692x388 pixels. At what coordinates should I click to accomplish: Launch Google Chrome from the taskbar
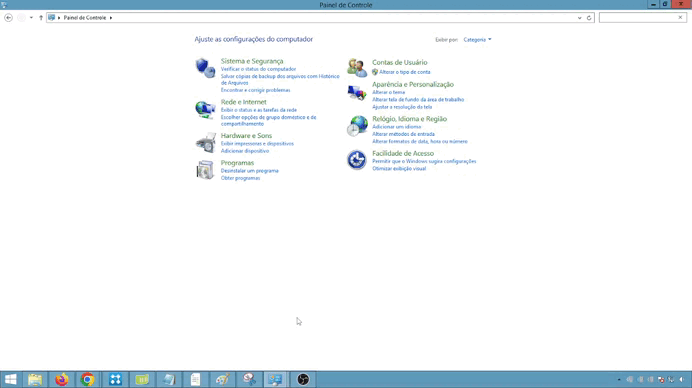click(87, 379)
